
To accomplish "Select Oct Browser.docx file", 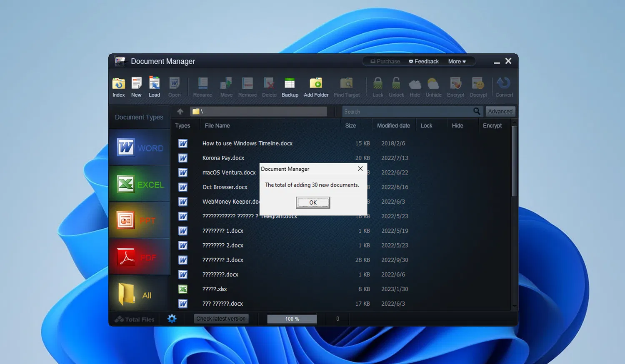I will coord(225,187).
